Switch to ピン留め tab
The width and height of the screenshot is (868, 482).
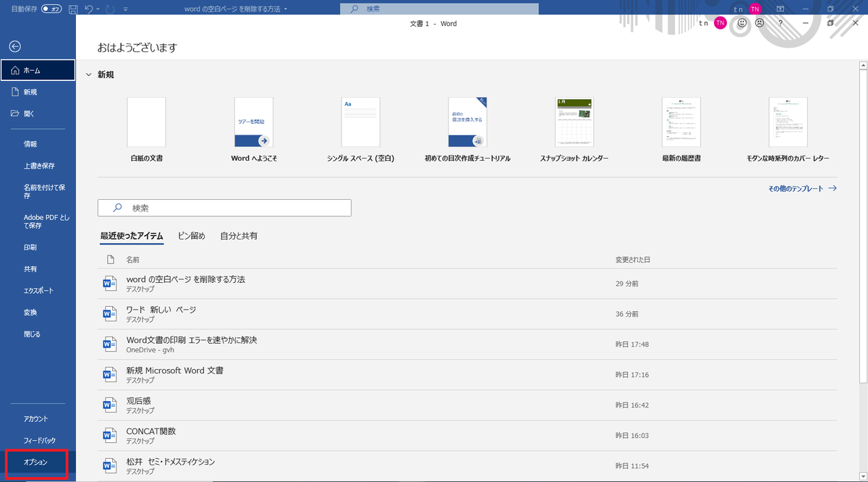[192, 236]
